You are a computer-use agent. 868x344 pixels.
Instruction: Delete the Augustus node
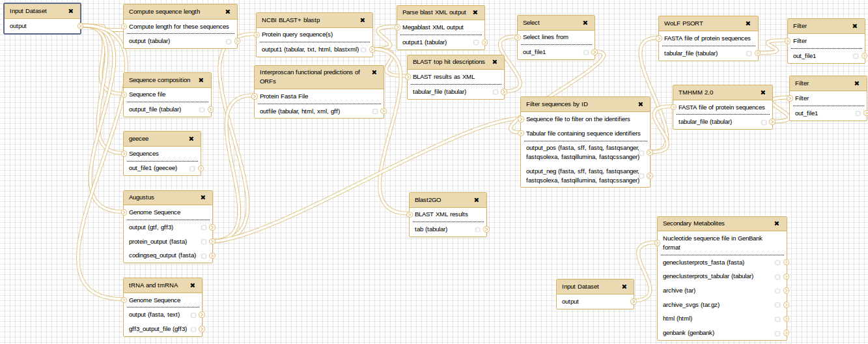click(x=203, y=197)
